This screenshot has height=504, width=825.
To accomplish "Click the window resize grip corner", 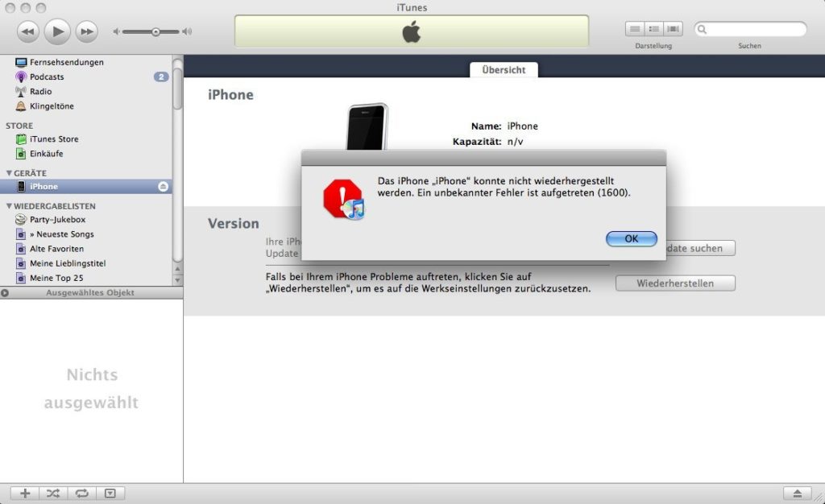I will click(x=819, y=498).
